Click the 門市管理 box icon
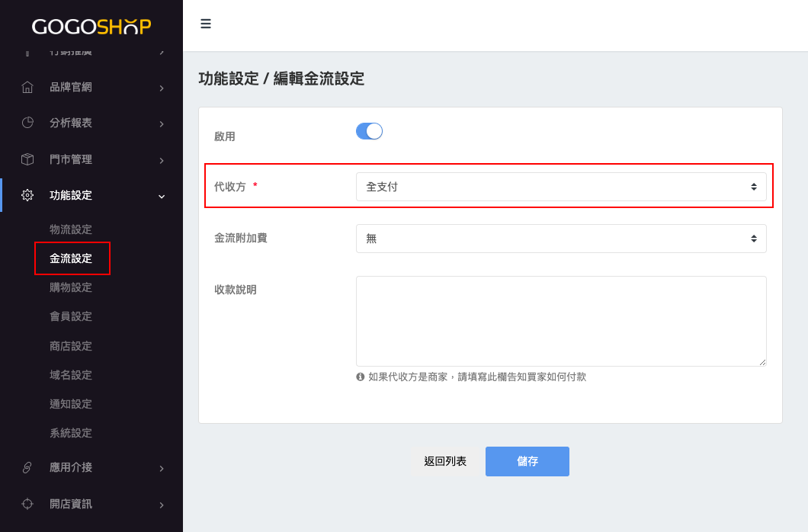 27,159
